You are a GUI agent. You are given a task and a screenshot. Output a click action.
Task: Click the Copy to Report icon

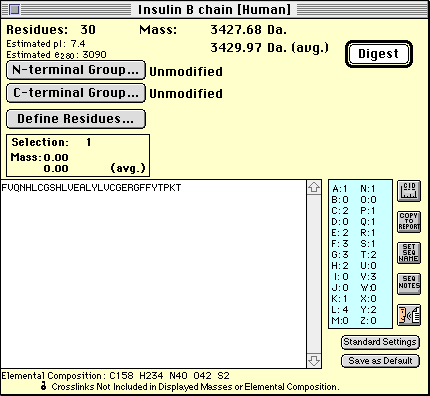(409, 222)
